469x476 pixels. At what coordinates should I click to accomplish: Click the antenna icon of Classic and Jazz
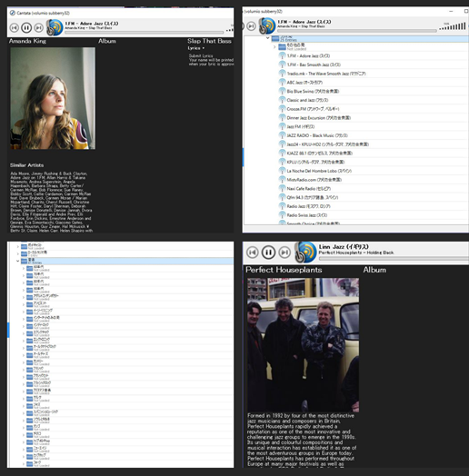tap(282, 100)
